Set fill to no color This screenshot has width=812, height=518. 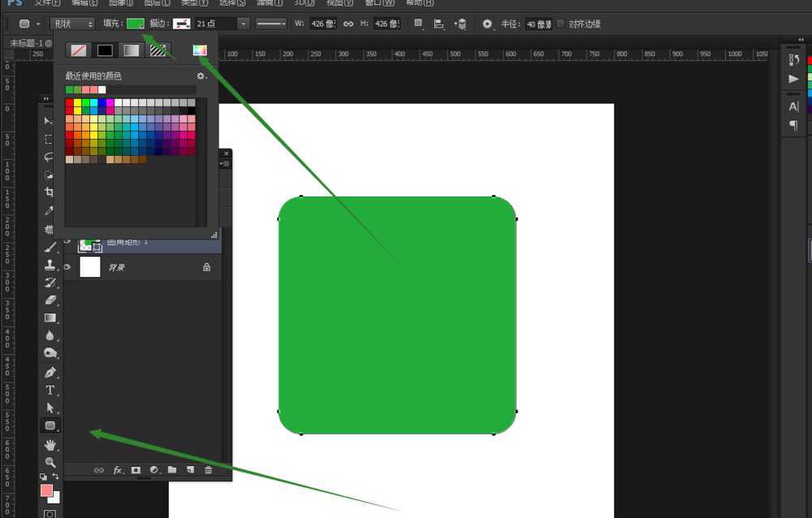tap(79, 50)
